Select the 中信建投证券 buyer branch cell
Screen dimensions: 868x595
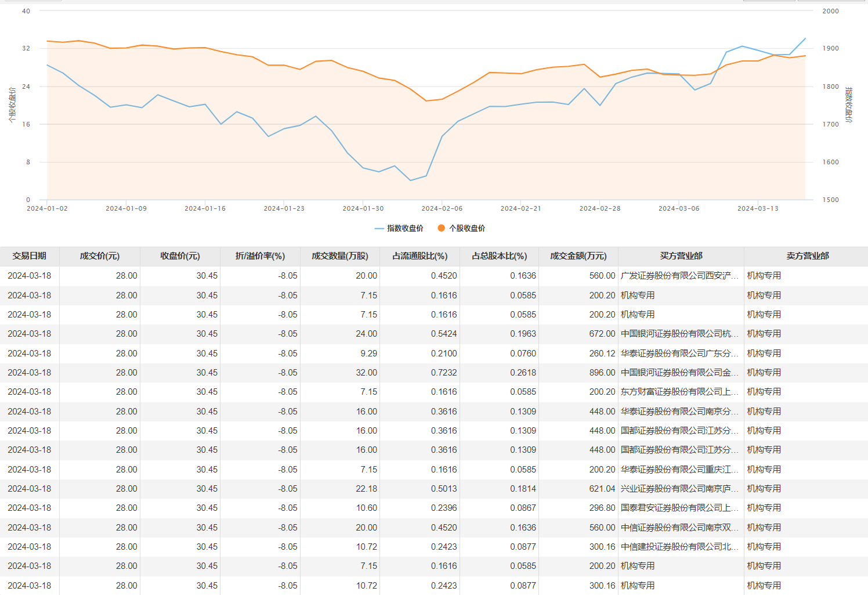point(679,547)
